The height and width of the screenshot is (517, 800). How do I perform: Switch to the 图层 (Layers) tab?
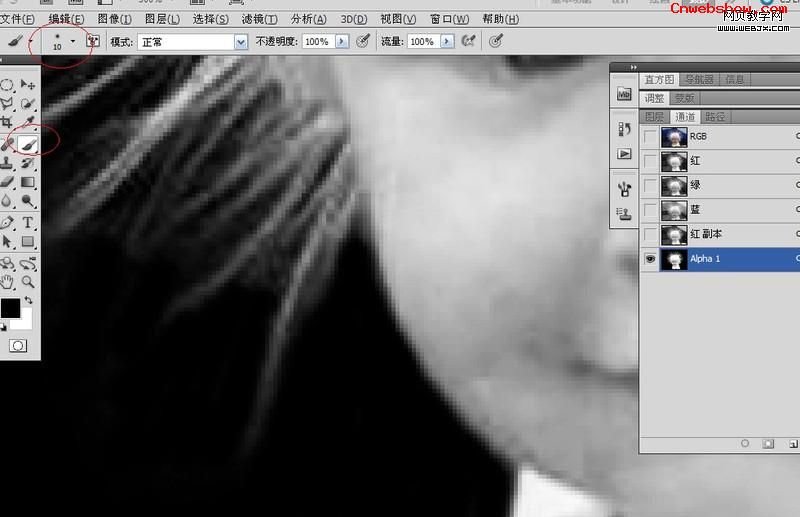(x=654, y=116)
